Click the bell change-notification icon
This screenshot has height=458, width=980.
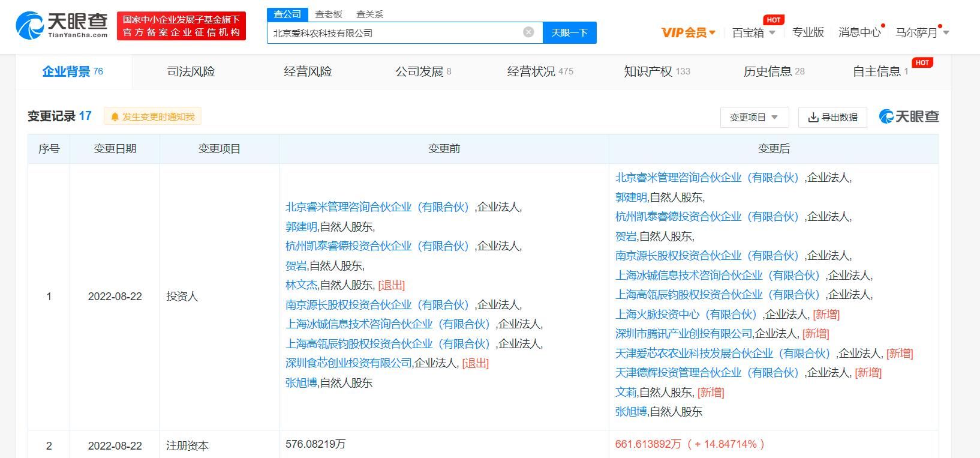115,117
